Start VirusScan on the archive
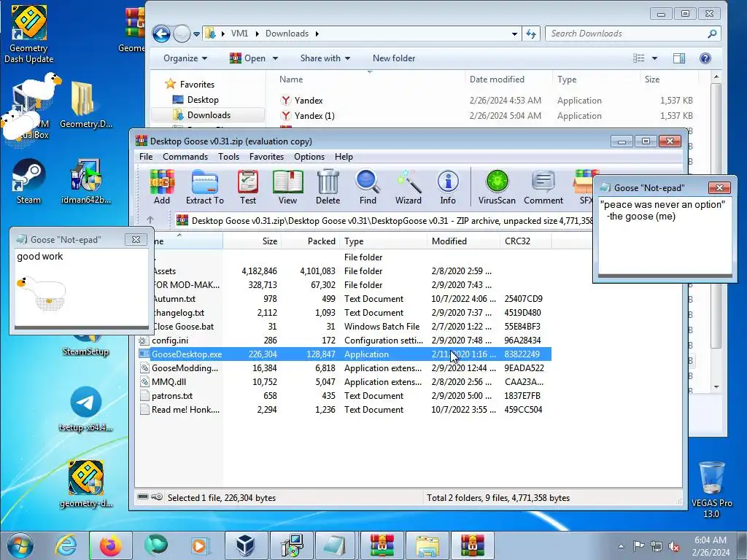Viewport: 747px width, 560px height. [x=497, y=187]
